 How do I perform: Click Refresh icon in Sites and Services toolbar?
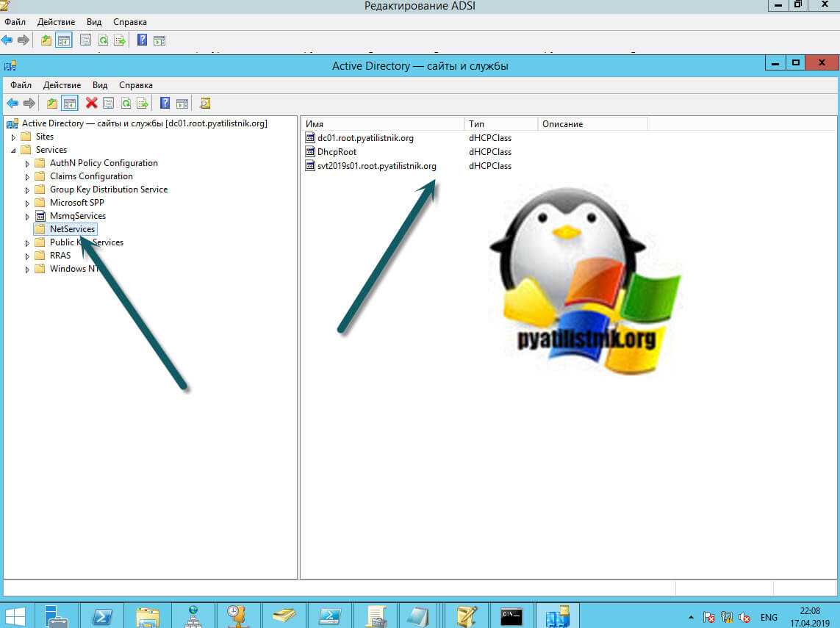pyautogui.click(x=126, y=104)
